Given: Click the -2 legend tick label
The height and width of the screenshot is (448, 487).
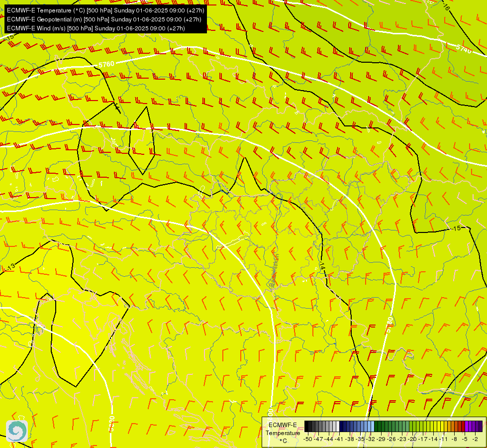Looking at the screenshot, I should [x=475, y=439].
